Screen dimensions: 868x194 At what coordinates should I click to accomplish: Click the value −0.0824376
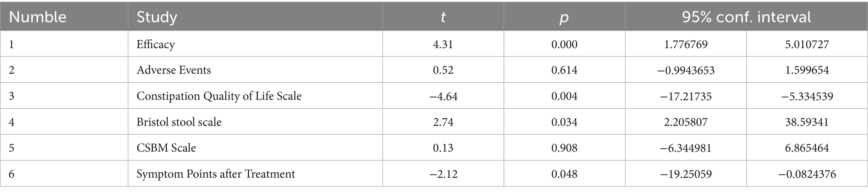(x=807, y=173)
